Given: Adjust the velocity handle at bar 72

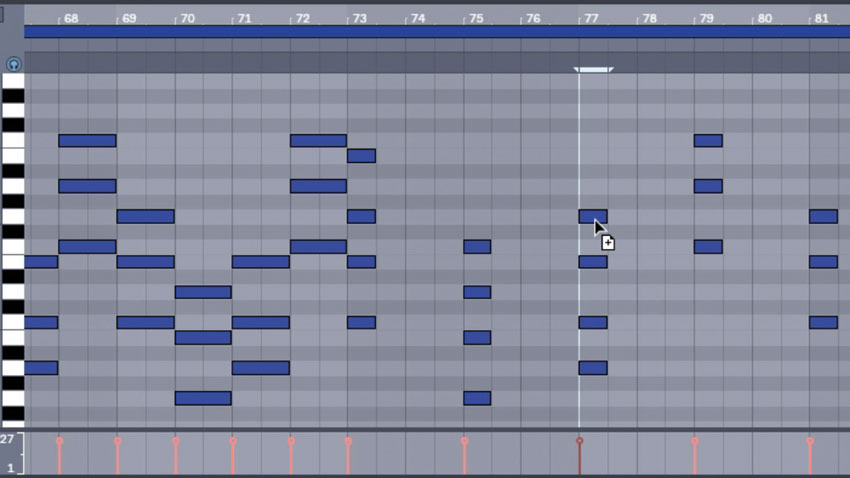Looking at the screenshot, I should [291, 441].
